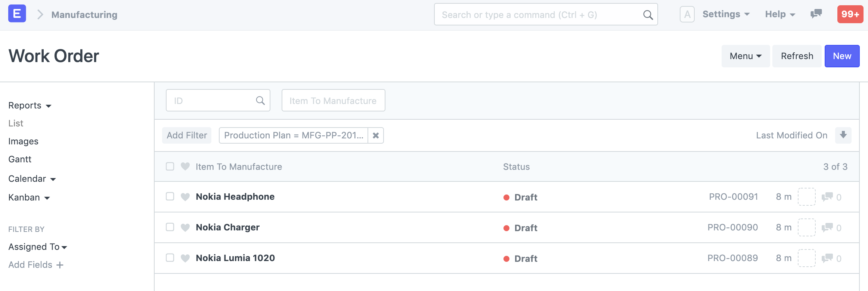Open the Menu dropdown button
The image size is (868, 291).
point(745,56)
